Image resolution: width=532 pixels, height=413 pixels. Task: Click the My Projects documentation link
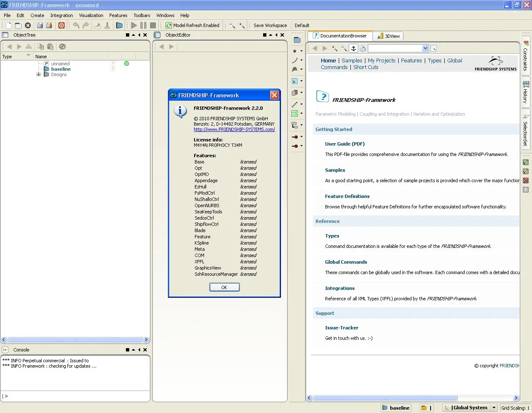coord(382,60)
